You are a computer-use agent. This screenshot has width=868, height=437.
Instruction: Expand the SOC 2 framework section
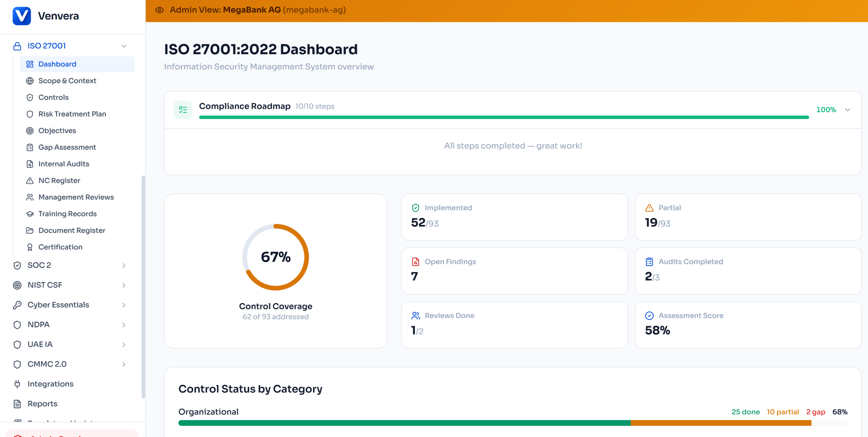pos(124,265)
